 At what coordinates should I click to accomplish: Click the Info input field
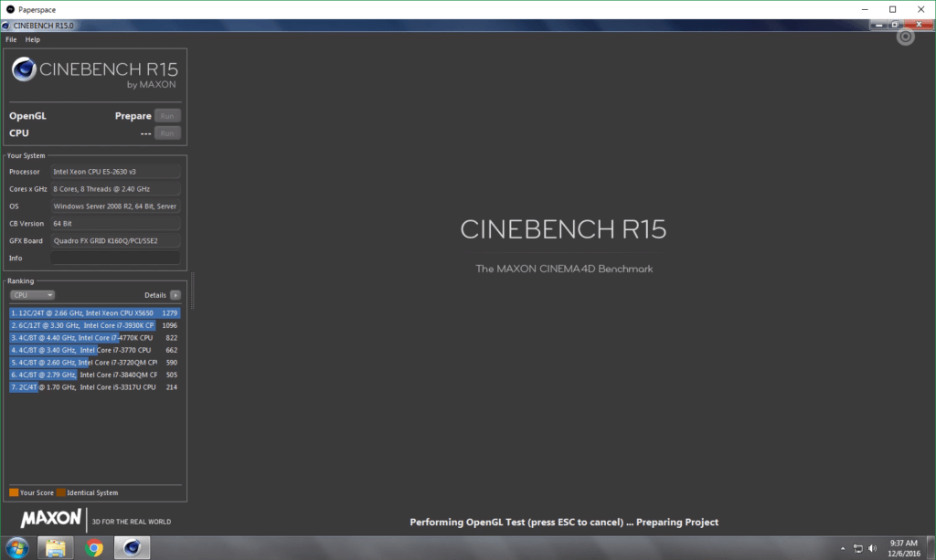point(115,259)
